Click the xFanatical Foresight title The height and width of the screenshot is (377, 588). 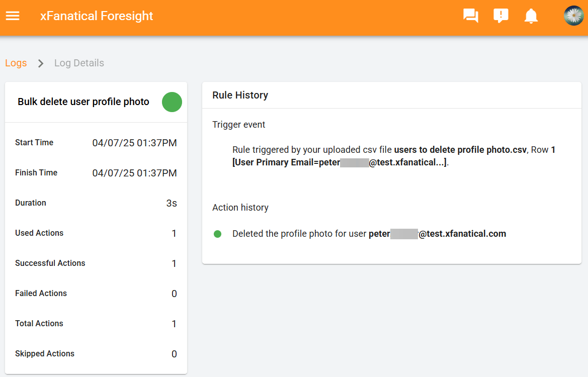97,16
